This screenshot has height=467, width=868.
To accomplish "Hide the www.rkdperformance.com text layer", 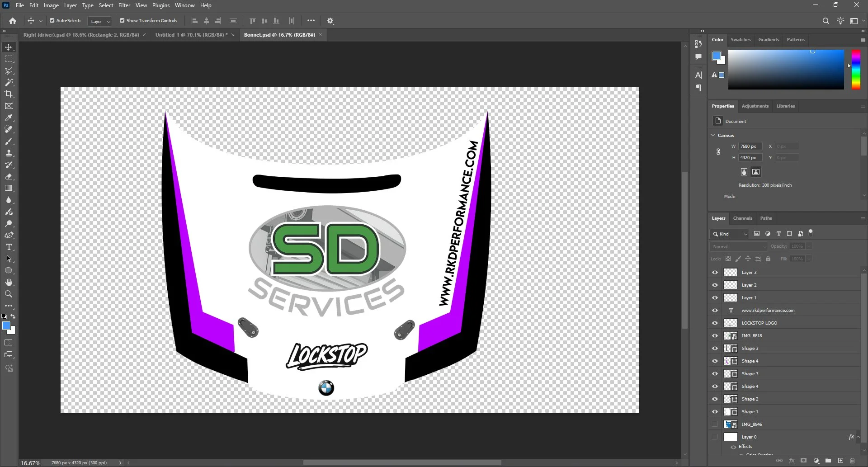I will coord(715,311).
